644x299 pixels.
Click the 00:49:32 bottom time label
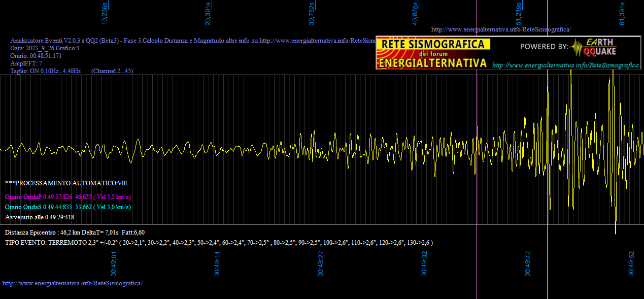pyautogui.click(x=425, y=264)
